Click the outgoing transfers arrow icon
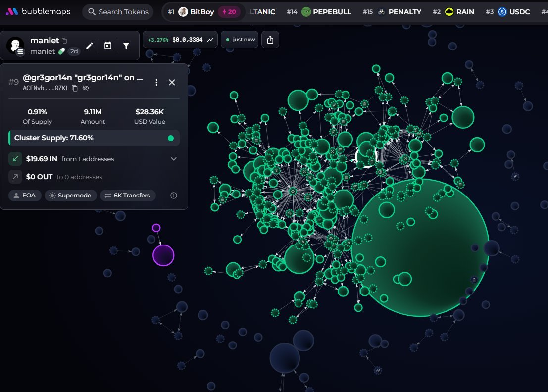The height and width of the screenshot is (392, 548). pos(15,177)
